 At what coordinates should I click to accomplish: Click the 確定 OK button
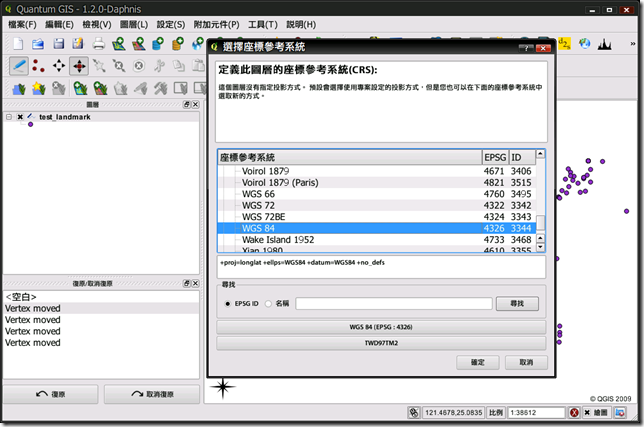(478, 363)
